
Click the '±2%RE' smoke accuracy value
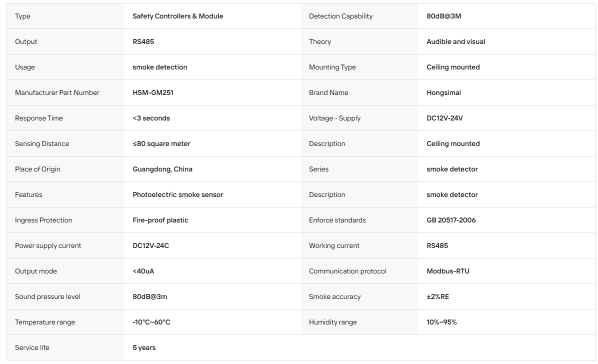(x=438, y=296)
